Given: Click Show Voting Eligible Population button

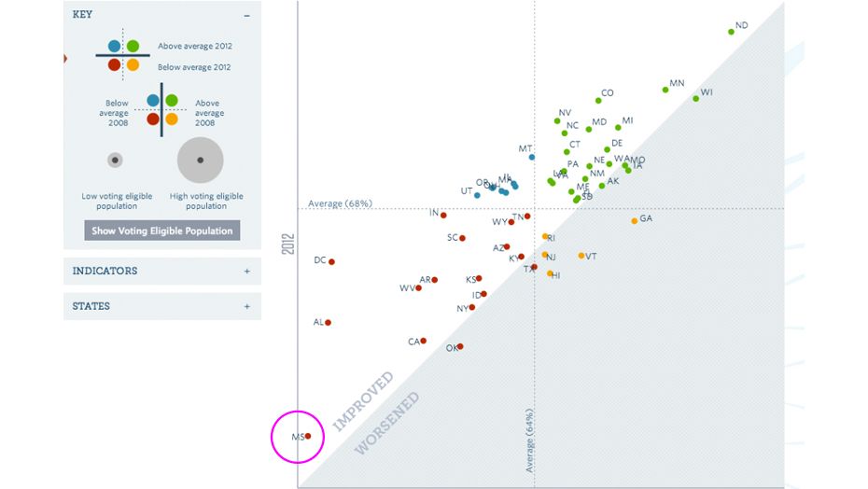Looking at the screenshot, I should pos(162,231).
